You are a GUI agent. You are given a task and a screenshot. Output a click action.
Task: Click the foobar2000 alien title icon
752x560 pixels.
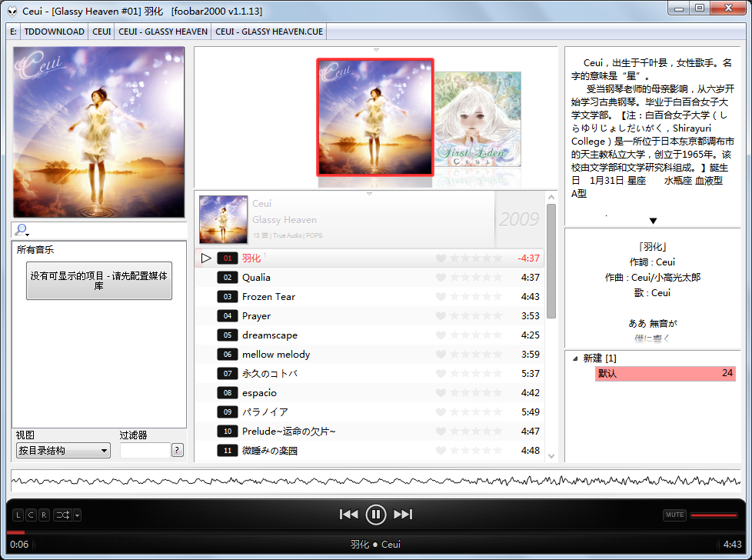click(12, 11)
